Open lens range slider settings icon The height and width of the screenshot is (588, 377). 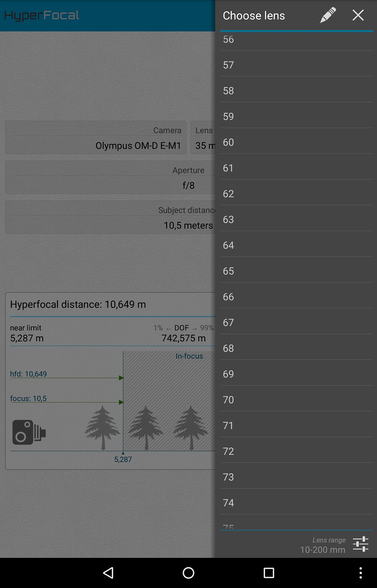[x=361, y=544]
